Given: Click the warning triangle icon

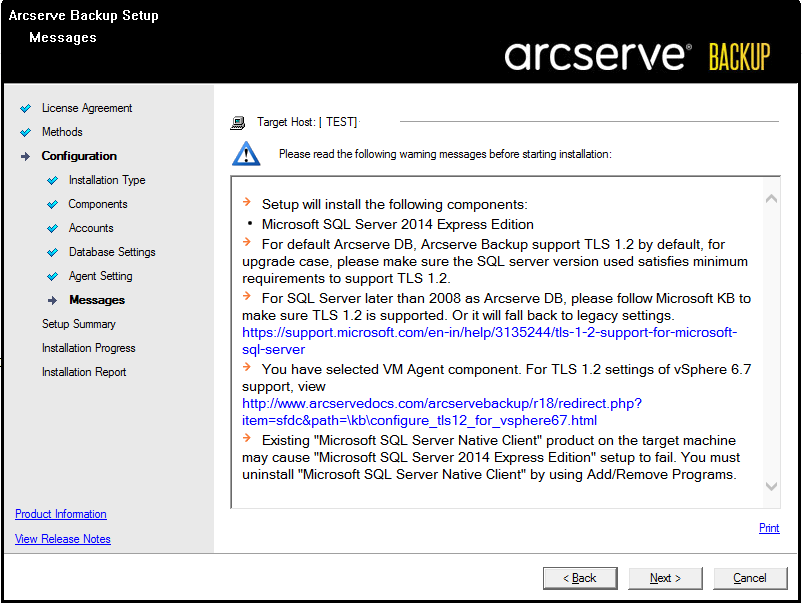Looking at the screenshot, I should 245,153.
